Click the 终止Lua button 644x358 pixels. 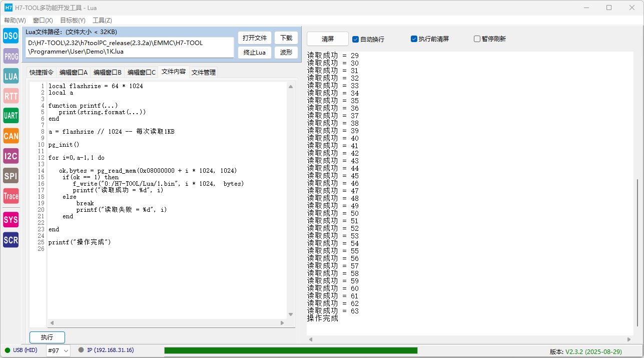click(255, 53)
